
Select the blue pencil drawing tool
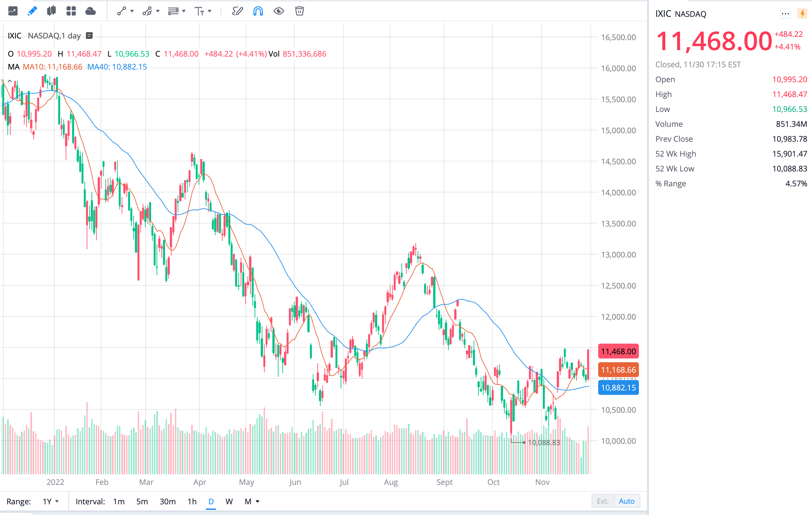(32, 11)
